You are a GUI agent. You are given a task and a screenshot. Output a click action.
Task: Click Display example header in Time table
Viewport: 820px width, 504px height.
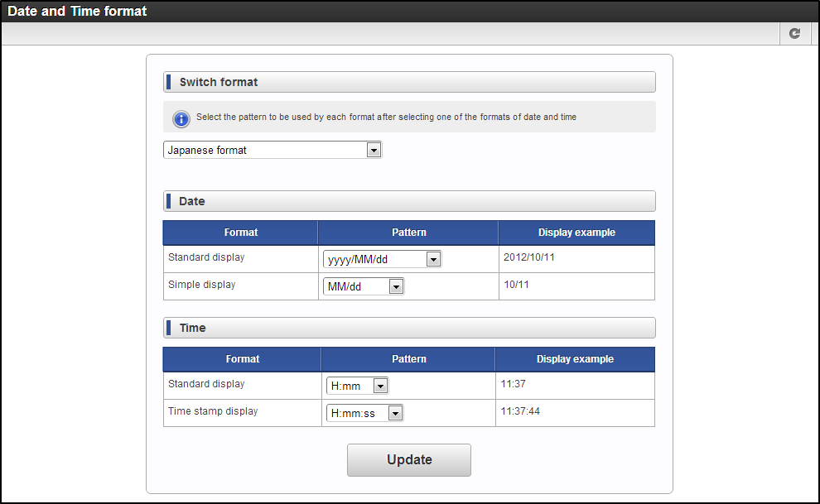tap(575, 359)
